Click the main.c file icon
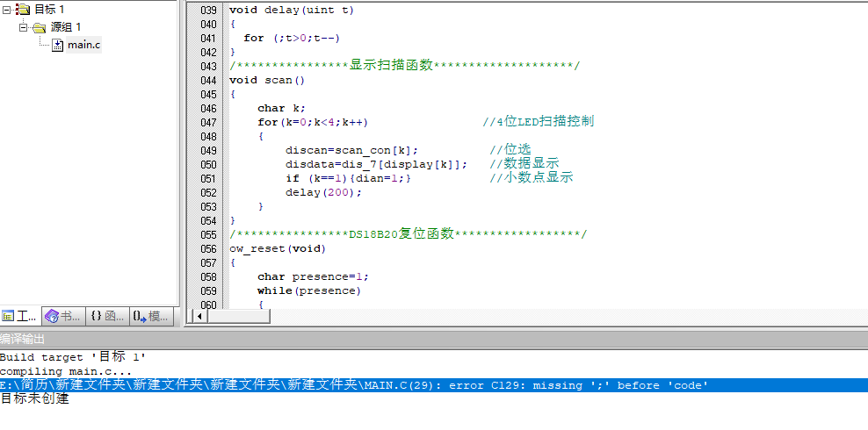Screen dimensions: 868x430 (57, 45)
